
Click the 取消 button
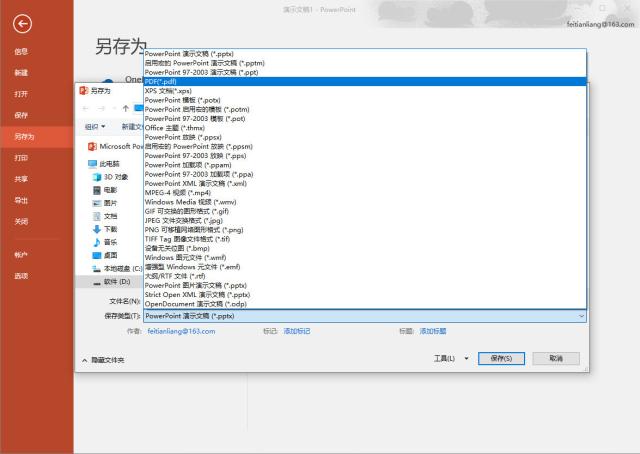556,358
